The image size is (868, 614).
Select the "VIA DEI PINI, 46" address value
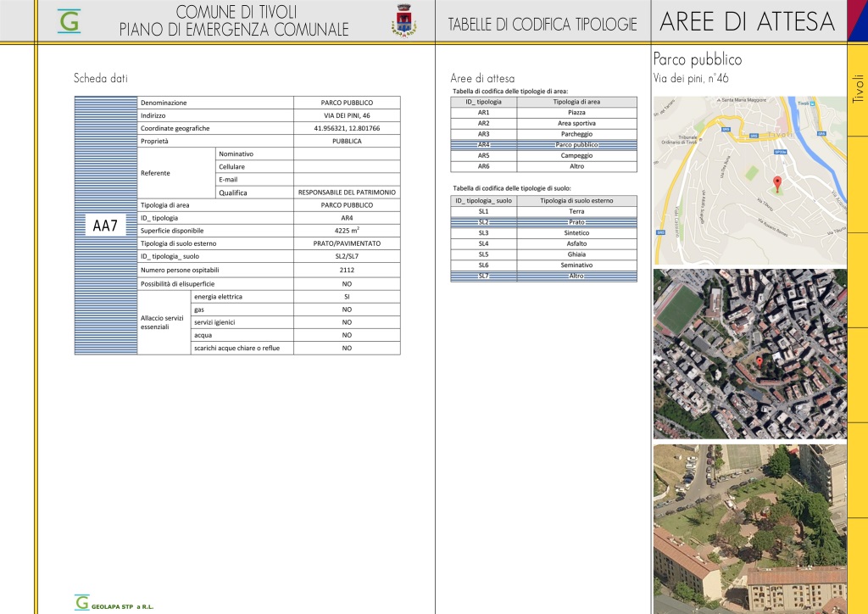click(x=347, y=115)
